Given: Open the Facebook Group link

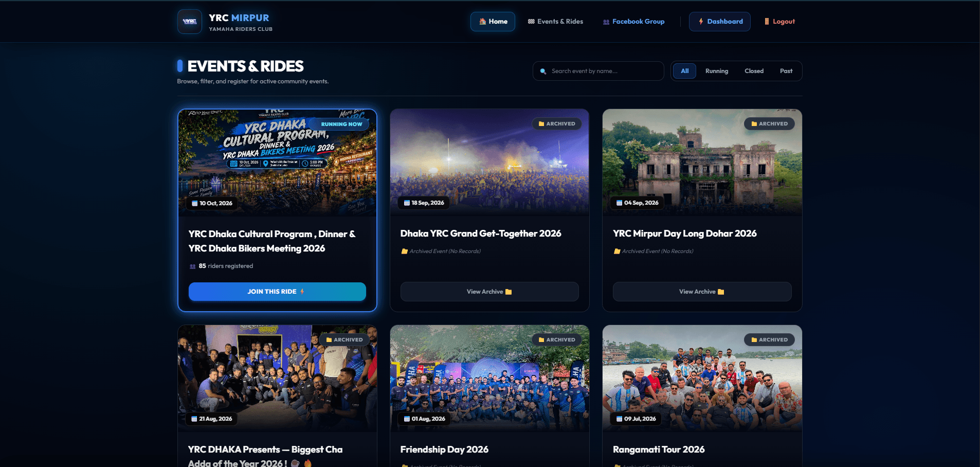Looking at the screenshot, I should click(633, 22).
